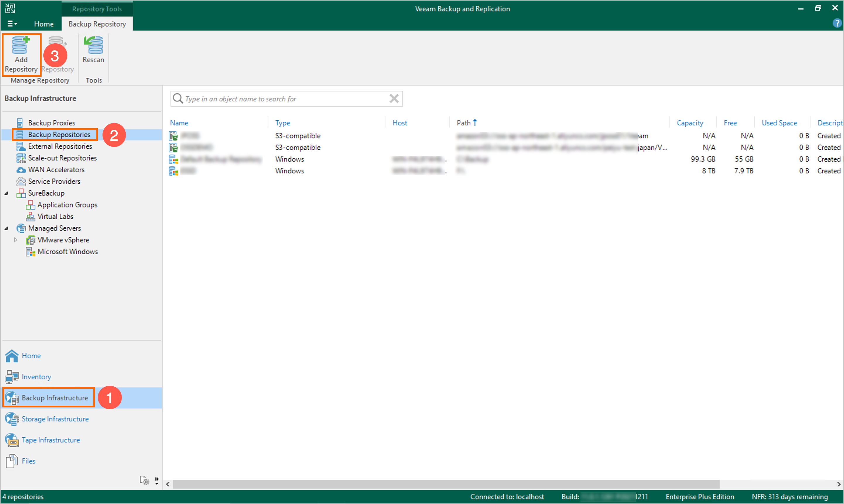Screen dimensions: 844x504
Task: Select the 8 TB Windows repository
Action: [x=505, y=171]
